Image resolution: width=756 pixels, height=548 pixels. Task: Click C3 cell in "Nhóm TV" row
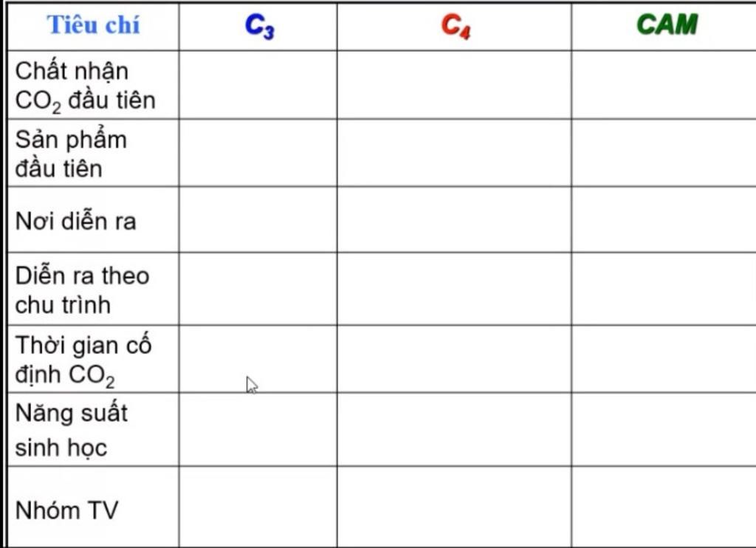258,507
